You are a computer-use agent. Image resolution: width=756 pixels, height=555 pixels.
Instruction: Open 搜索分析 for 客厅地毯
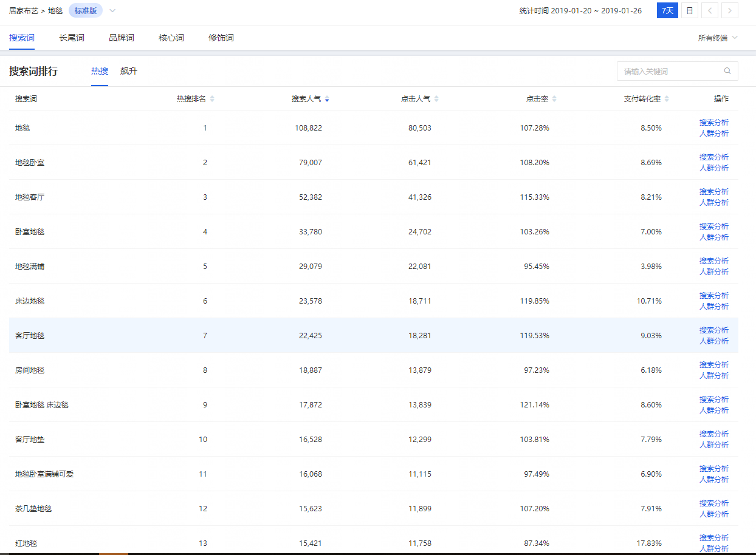tap(714, 330)
